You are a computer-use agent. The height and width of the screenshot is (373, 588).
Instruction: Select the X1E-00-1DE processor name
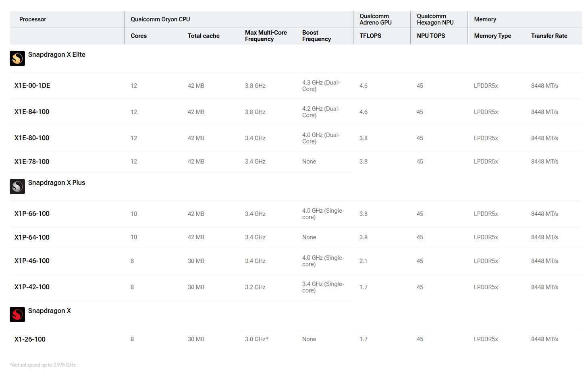point(32,86)
